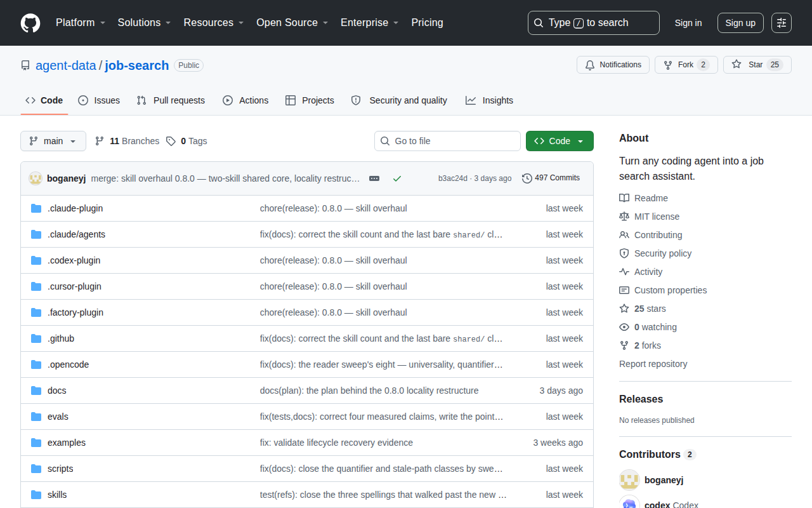Open the Contributors heading link

(x=657, y=454)
